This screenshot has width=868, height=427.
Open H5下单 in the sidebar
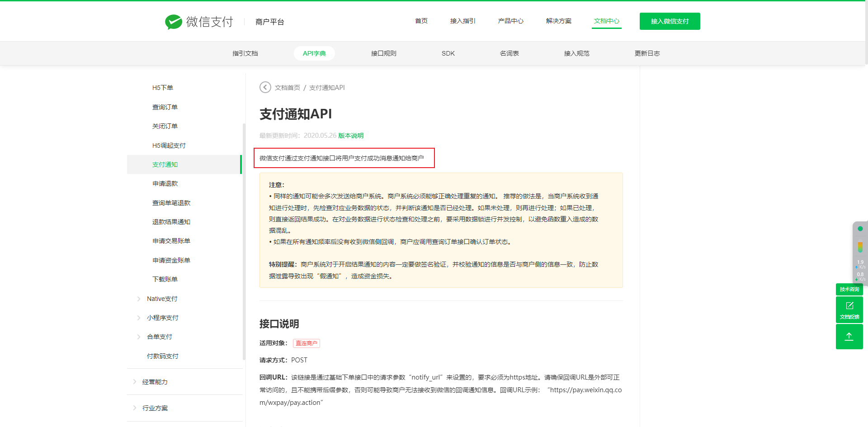pos(163,88)
